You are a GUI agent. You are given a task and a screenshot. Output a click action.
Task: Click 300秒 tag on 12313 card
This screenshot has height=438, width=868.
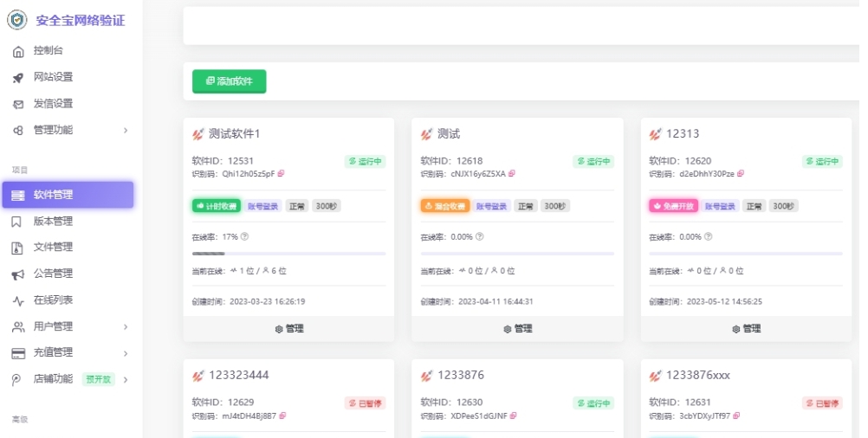click(x=783, y=206)
